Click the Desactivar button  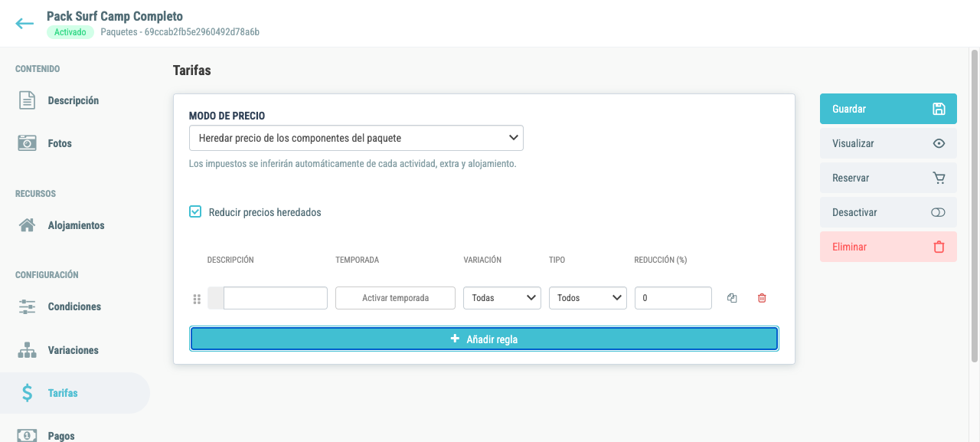[x=888, y=212]
